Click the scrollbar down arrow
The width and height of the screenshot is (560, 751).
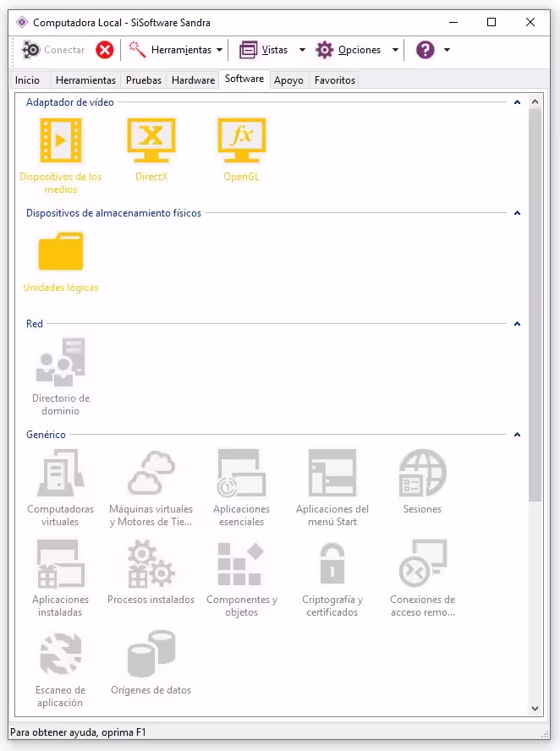535,709
